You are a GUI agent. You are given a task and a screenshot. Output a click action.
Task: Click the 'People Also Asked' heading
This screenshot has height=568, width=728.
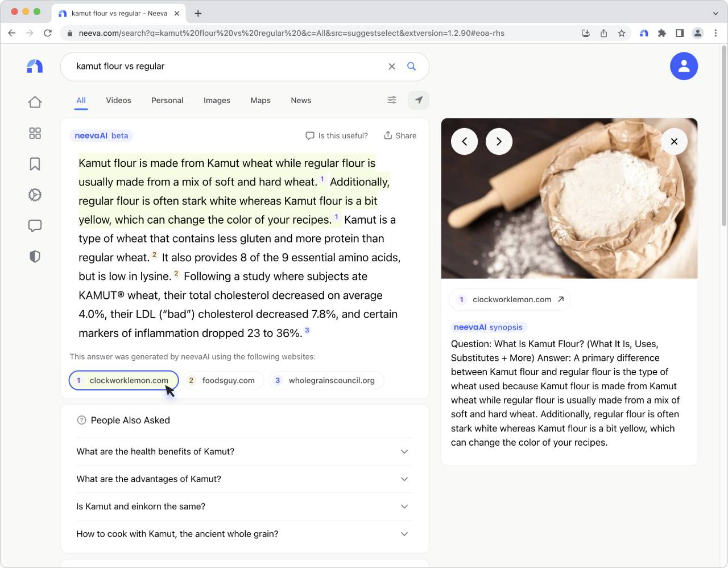[130, 420]
